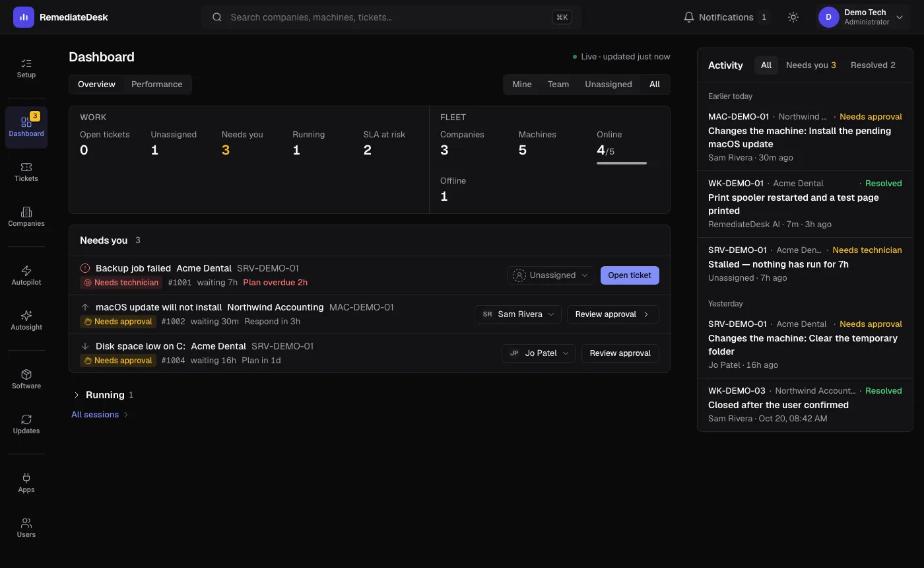Open the Unassigned assignee dropdown for ticket #1001
The image size is (924, 568).
tap(550, 275)
